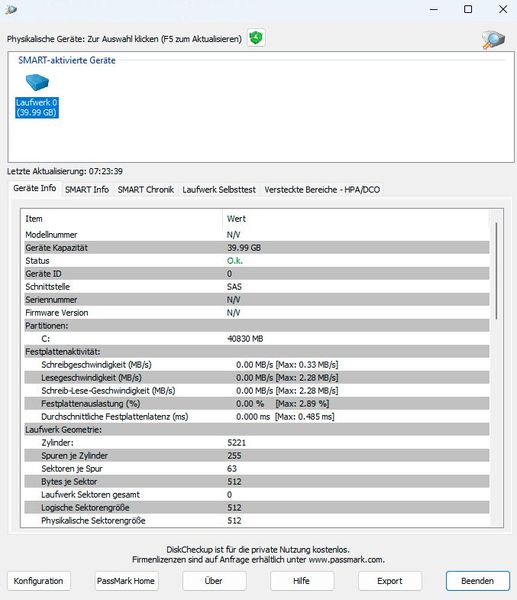Select the Schreibgeschwindigkeit (MB/s) row
This screenshot has width=517, height=600.
tap(257, 365)
